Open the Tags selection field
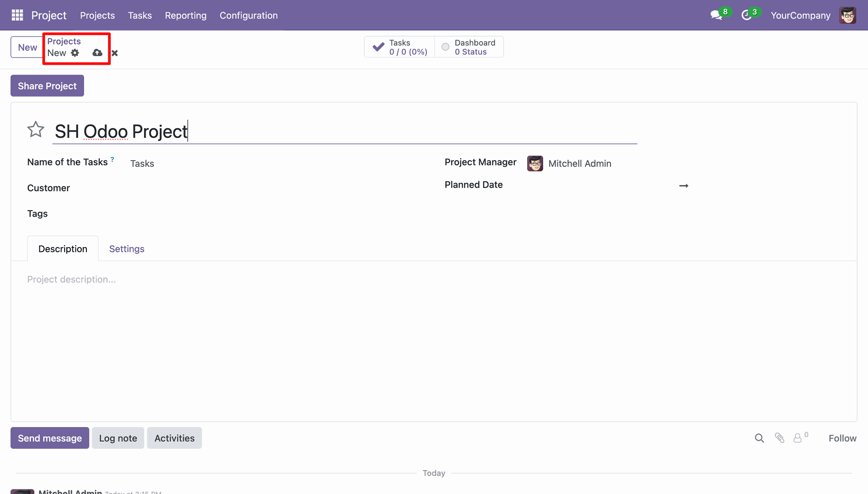Screen dimensions: 868x494 (271, 214)
